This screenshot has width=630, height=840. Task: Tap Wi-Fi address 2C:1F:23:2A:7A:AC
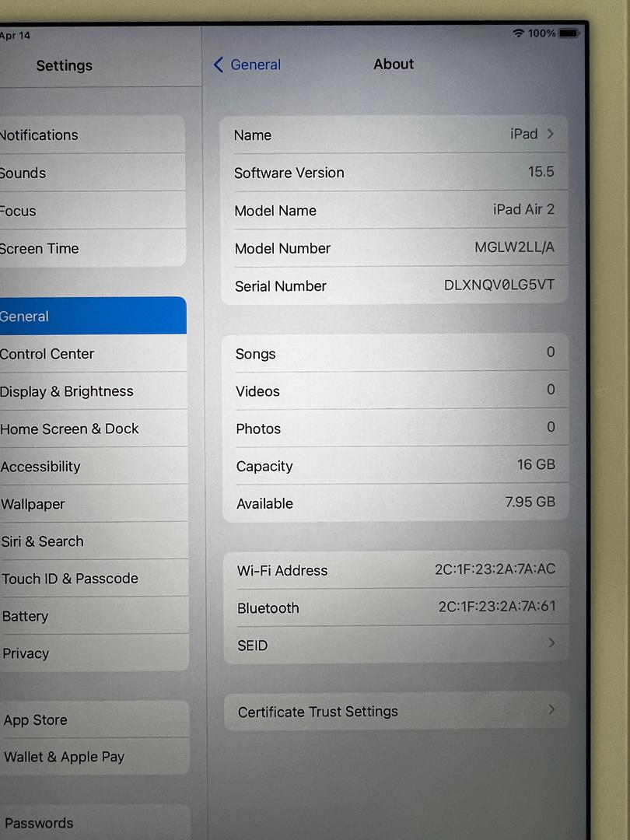click(x=495, y=569)
